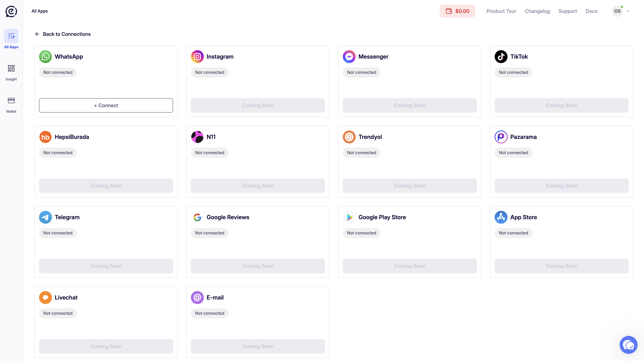This screenshot has height=361, width=644.
Task: Click the TikTok logo icon
Action: [501, 56]
